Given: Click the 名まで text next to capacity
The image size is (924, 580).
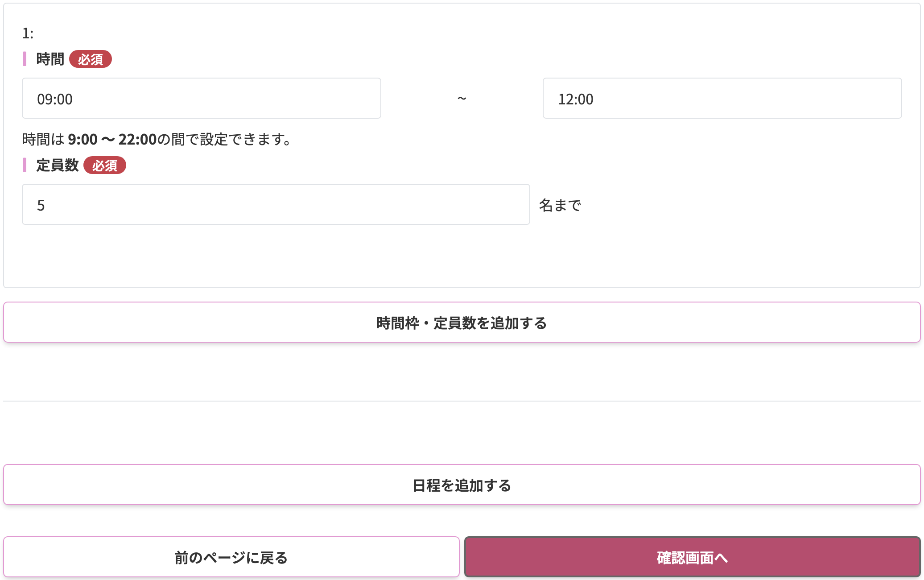Looking at the screenshot, I should pos(559,204).
